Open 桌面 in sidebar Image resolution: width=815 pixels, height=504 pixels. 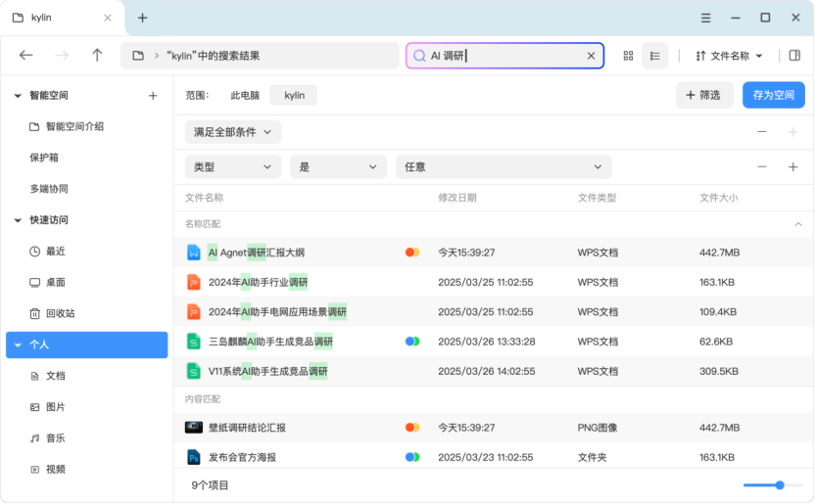[x=47, y=283]
